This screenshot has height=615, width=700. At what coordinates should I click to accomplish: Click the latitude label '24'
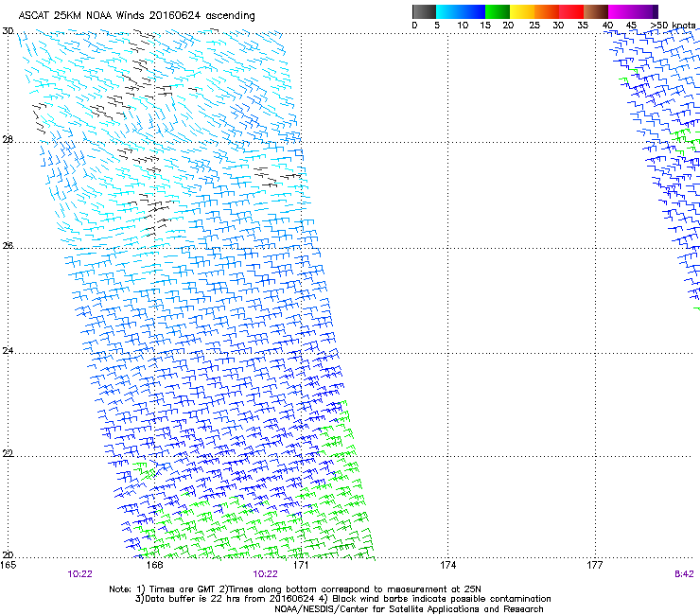point(8,351)
